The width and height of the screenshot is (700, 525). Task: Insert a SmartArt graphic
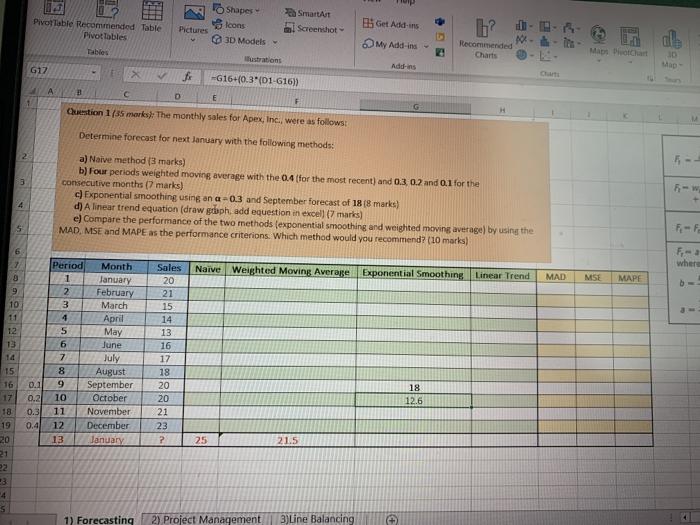click(308, 13)
